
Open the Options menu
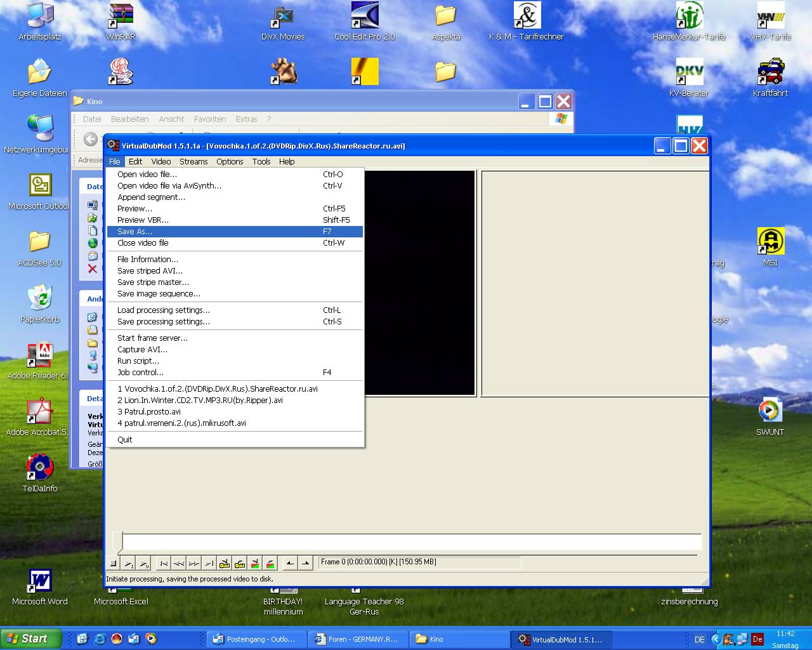pos(230,162)
